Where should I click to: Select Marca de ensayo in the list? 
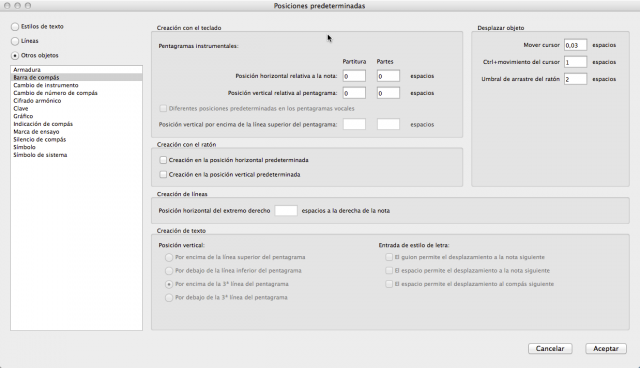click(76, 132)
